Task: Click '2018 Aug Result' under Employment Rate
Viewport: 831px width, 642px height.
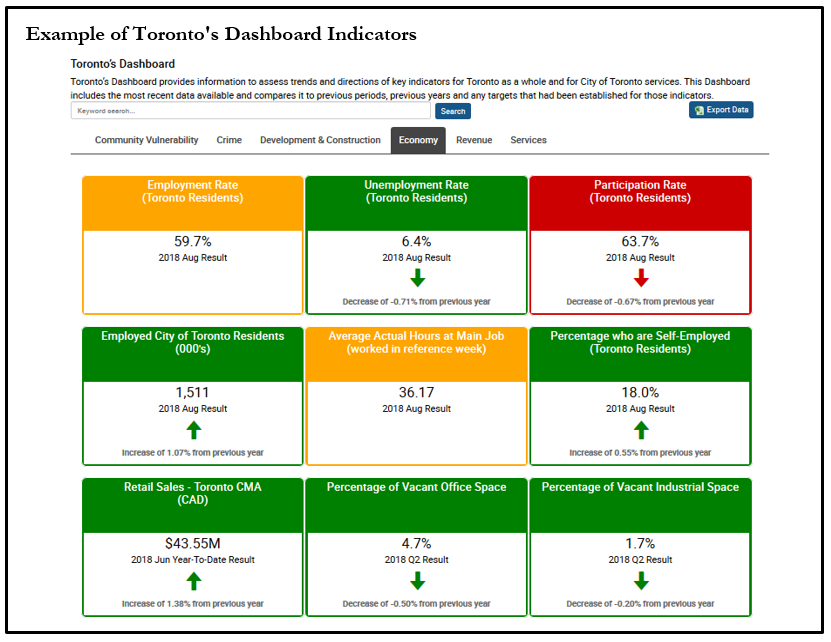Action: [193, 258]
